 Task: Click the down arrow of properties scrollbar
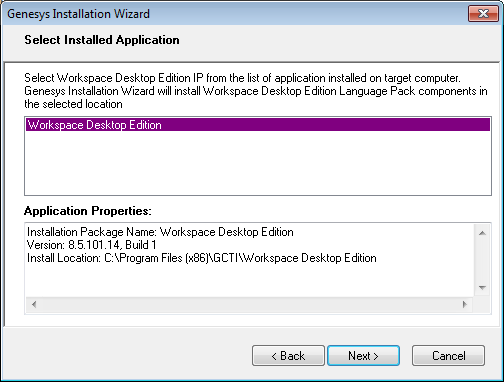pyautogui.click(x=482, y=287)
